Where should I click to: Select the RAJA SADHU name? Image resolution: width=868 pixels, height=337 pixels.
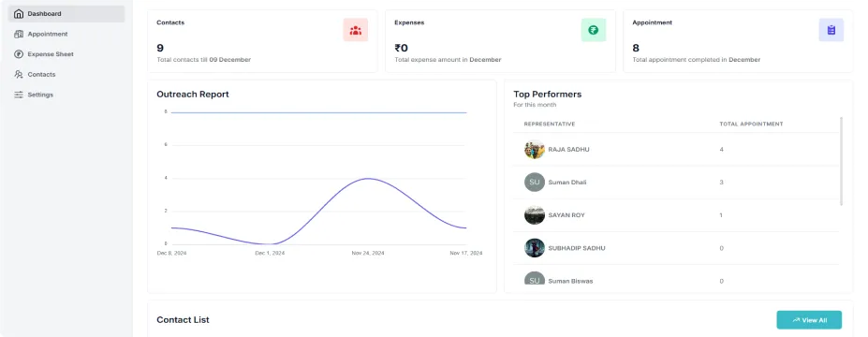[568, 150]
